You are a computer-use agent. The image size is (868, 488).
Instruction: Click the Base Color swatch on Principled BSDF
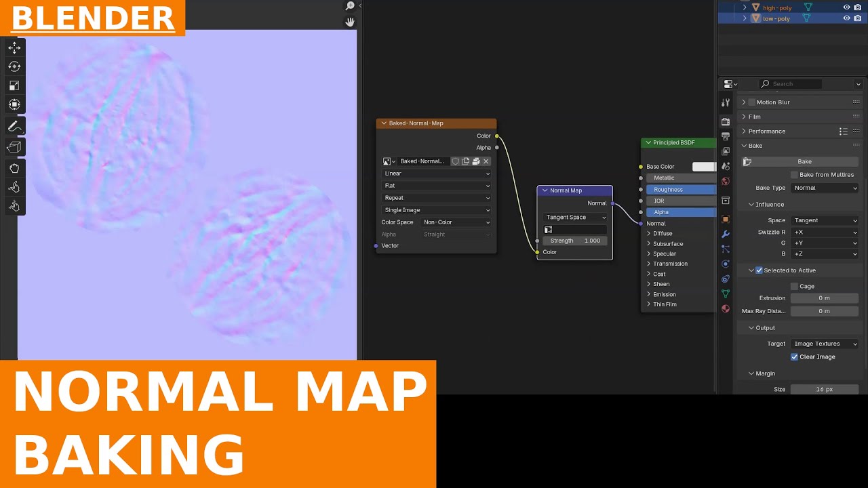tap(704, 167)
